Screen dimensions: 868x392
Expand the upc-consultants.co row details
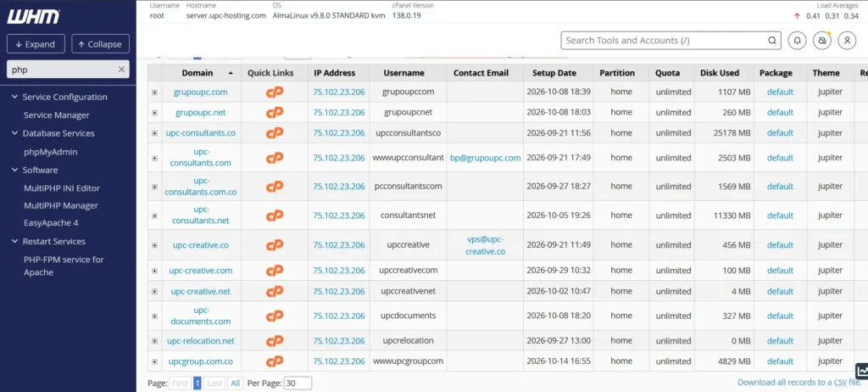click(154, 133)
